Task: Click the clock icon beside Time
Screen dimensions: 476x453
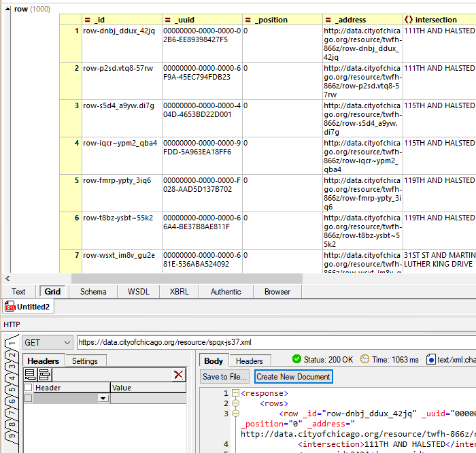Action: (365, 359)
